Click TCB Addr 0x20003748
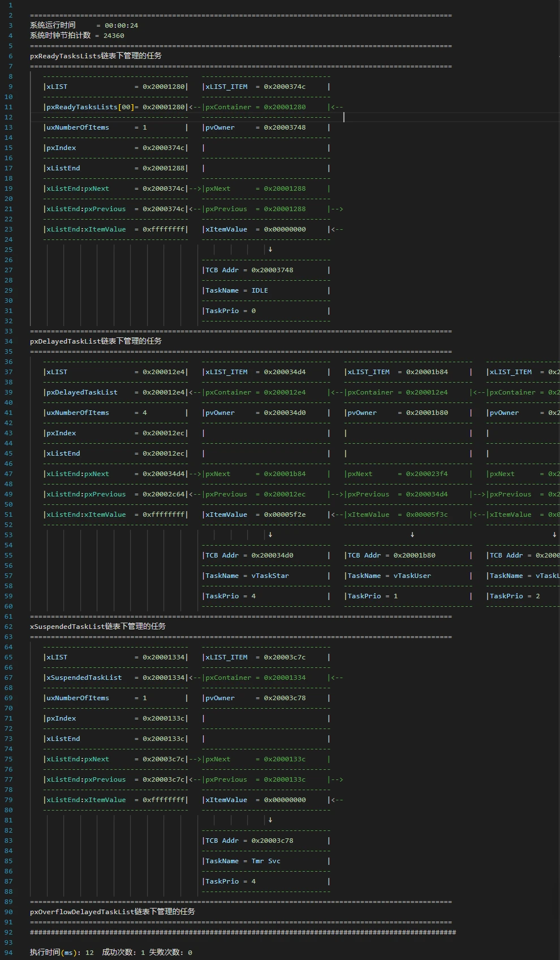 [x=272, y=270]
